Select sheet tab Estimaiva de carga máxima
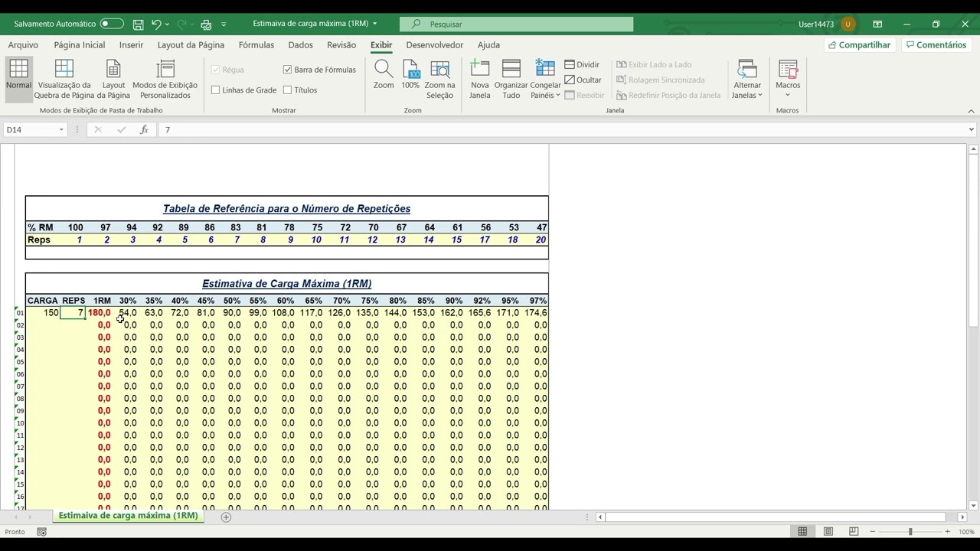 [128, 516]
